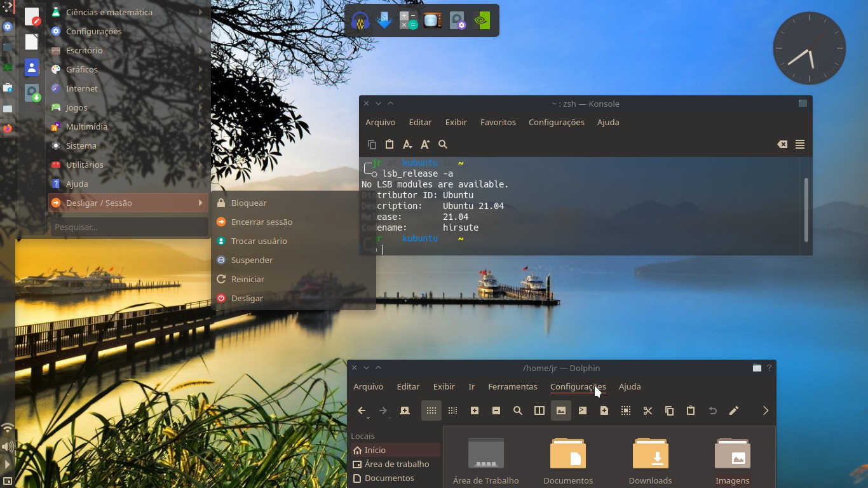
Task: Switch Dolphin to icons view mode
Action: pos(431,410)
